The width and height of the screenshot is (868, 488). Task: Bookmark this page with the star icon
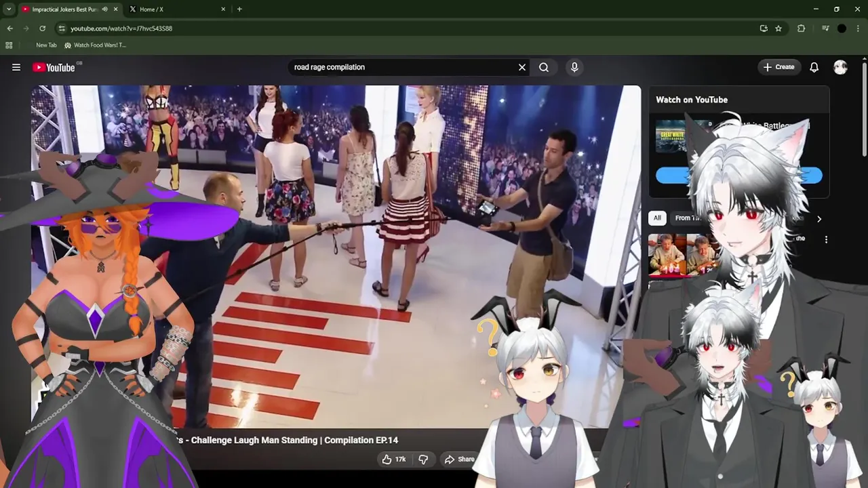pyautogui.click(x=778, y=28)
